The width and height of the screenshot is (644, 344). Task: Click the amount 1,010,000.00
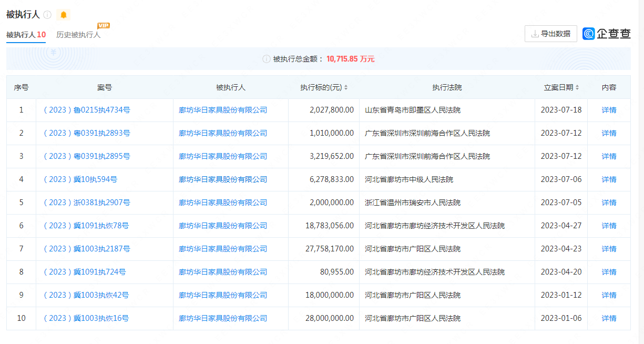pos(332,133)
